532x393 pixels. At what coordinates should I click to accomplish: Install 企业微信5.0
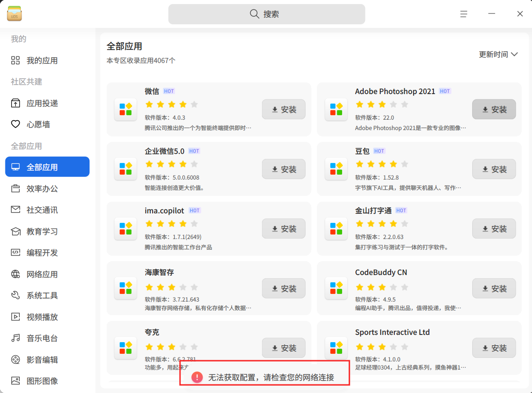(x=284, y=169)
